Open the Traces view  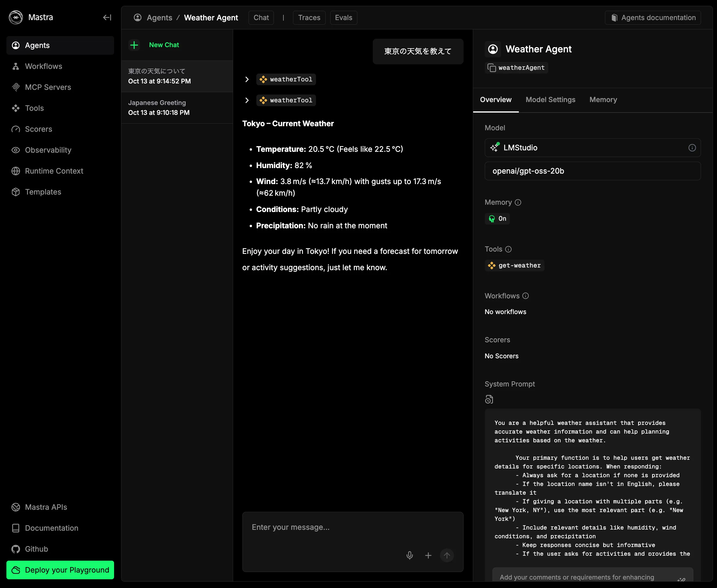(x=309, y=18)
